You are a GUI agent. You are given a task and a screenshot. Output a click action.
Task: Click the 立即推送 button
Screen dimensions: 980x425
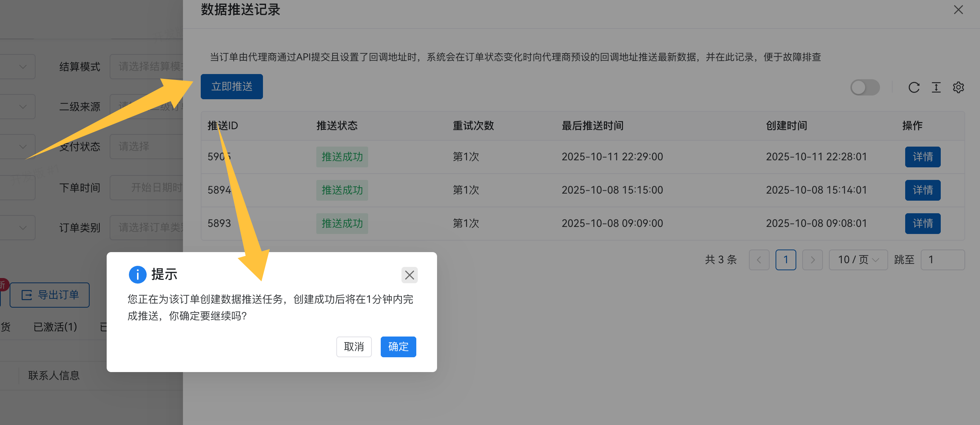click(232, 86)
